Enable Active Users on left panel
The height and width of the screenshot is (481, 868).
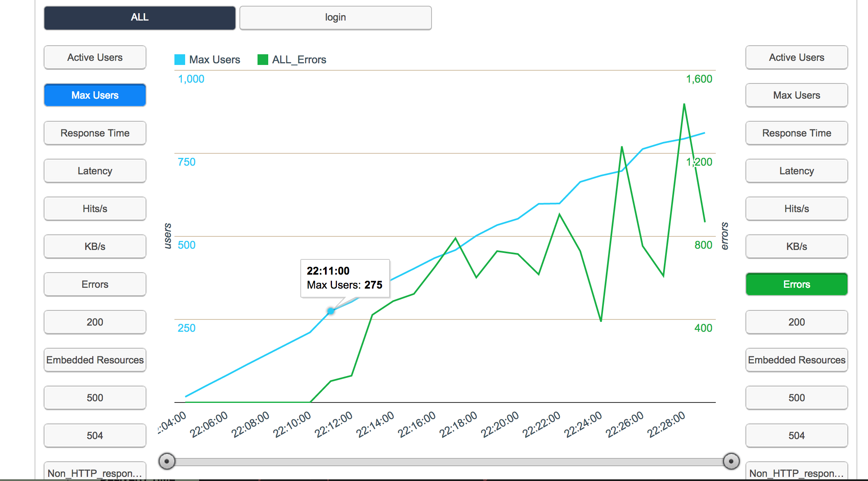(95, 58)
